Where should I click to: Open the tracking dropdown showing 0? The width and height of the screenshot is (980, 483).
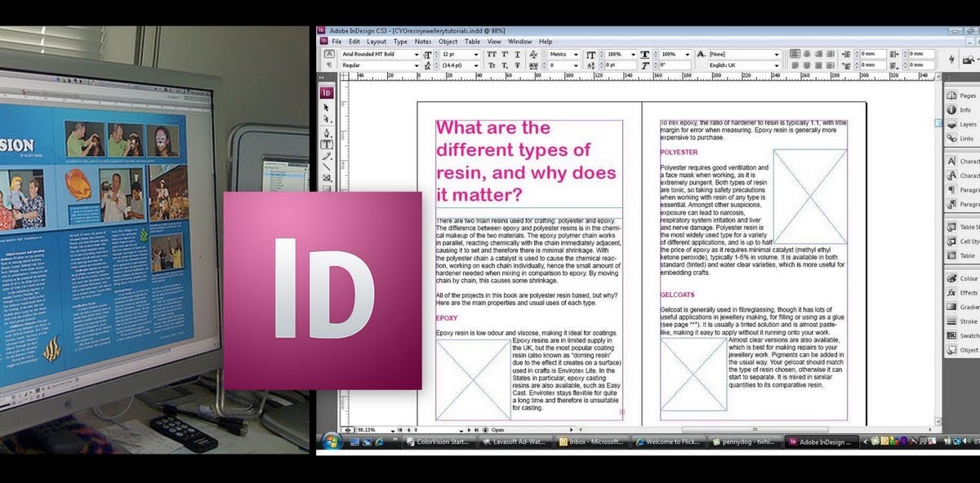coord(576,65)
